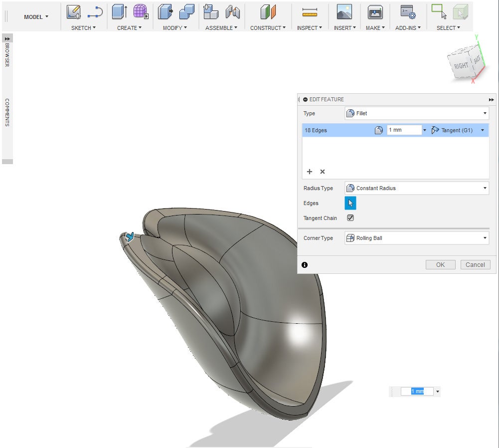Click the Create Form sculpt icon

[141, 12]
